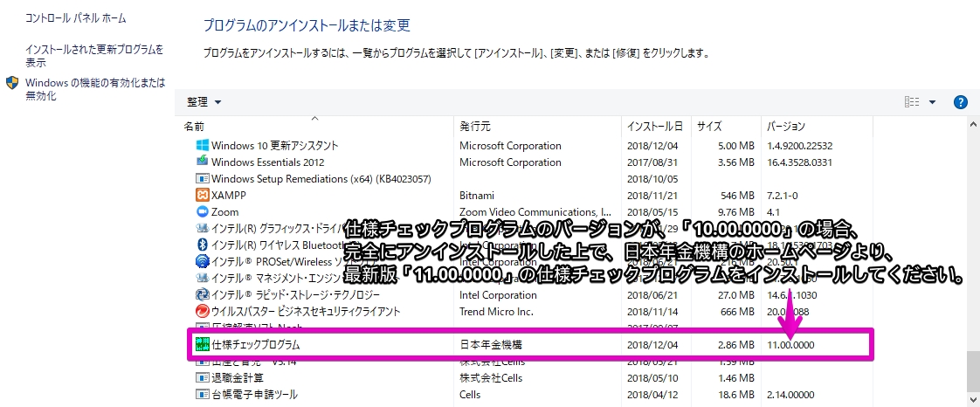Open Windows の機能の有効化または無効化 link
Viewport: 980px width, 407px height.
point(95,89)
